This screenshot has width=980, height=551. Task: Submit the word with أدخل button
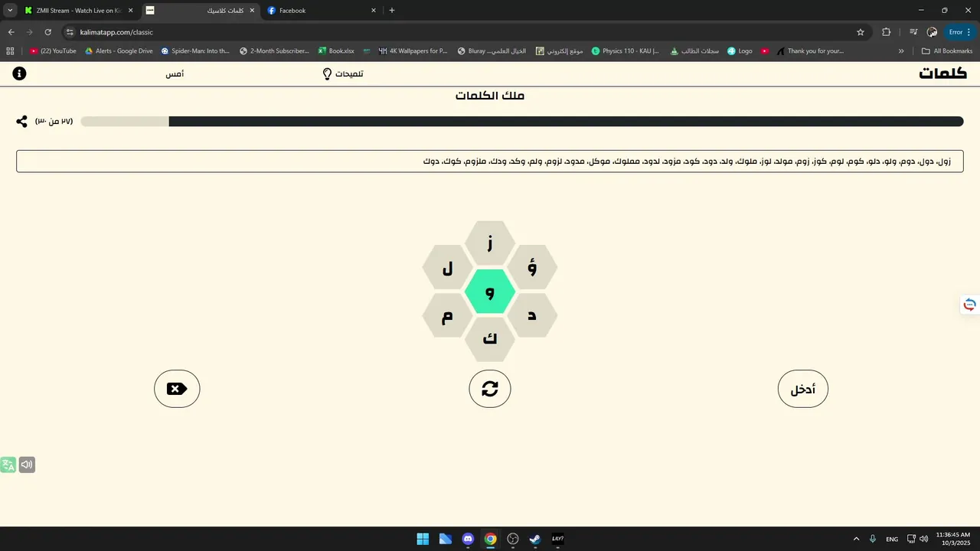point(803,389)
